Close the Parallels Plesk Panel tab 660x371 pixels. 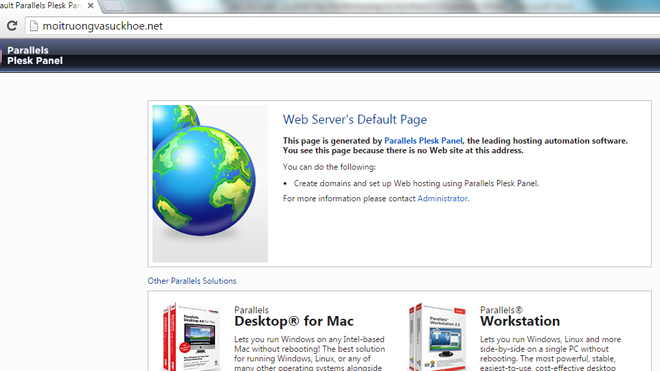[90, 6]
